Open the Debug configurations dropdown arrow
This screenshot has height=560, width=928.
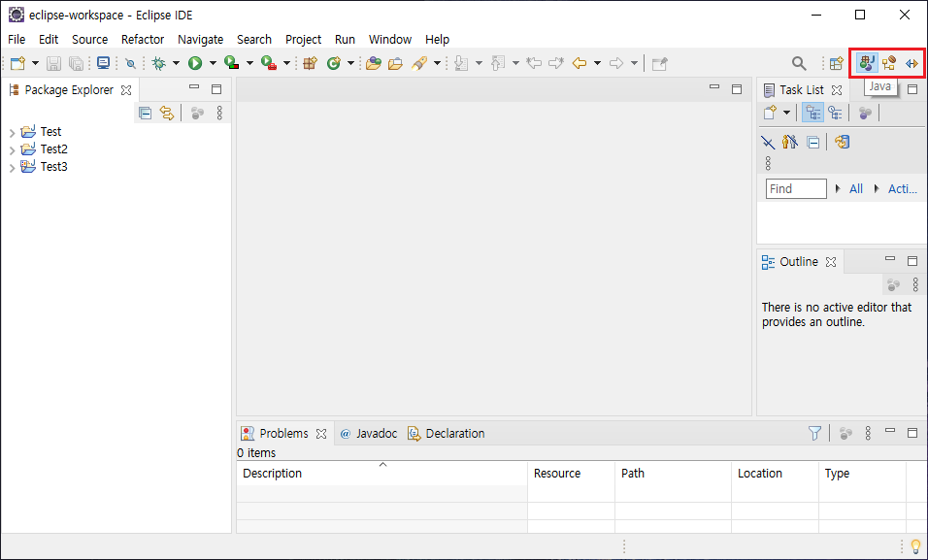176,63
